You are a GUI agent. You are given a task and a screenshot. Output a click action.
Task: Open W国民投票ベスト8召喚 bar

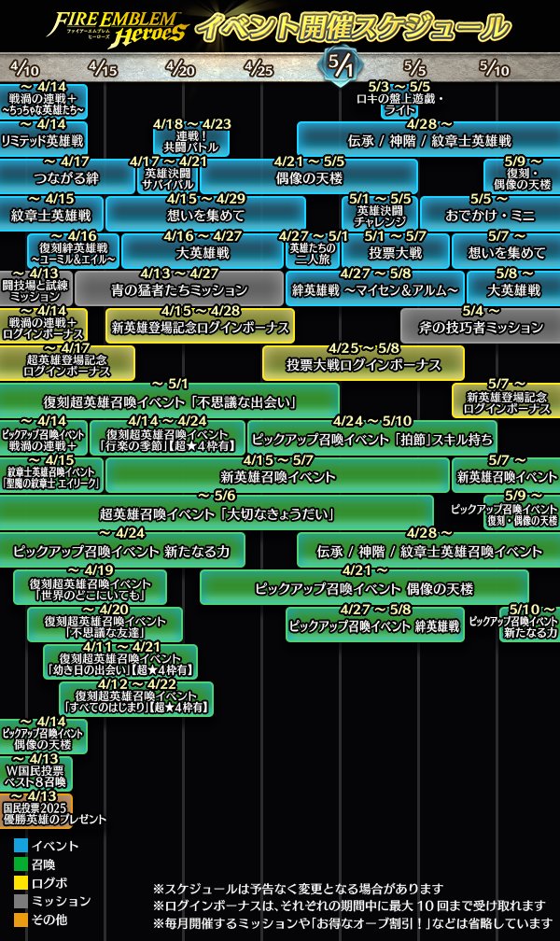point(35,776)
